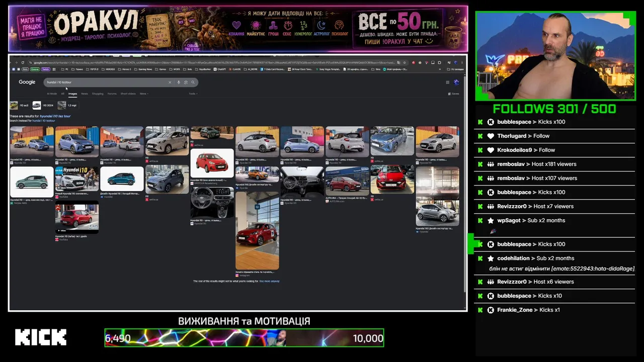Follow the corrected "hyundai i10 tez tour" link

pos(55,116)
